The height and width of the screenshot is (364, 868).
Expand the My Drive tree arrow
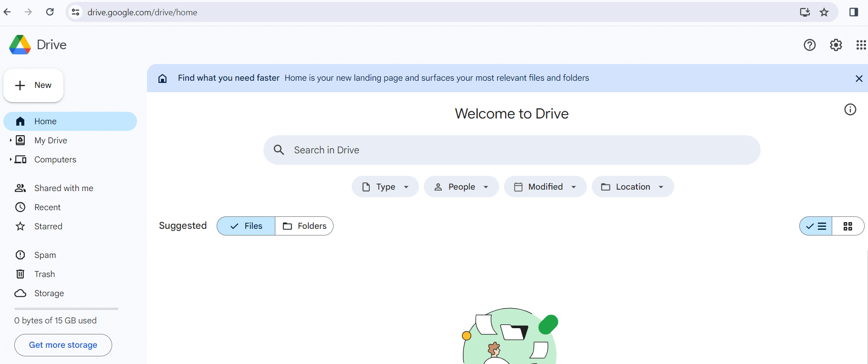tap(10, 140)
